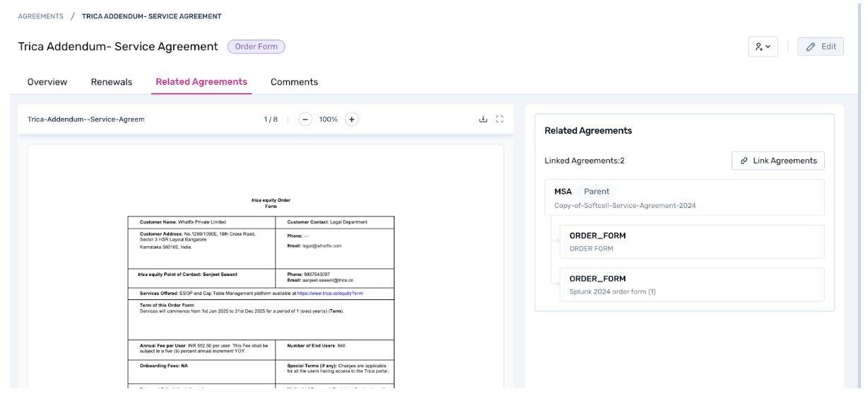This screenshot has height=399, width=868.
Task: Select the Related Agreements tab
Action: point(201,82)
